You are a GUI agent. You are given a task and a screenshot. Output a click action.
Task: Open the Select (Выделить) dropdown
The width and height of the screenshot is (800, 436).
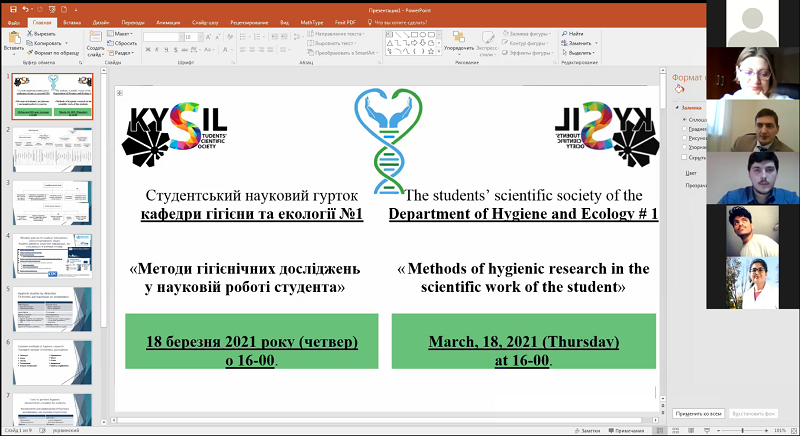[x=579, y=53]
